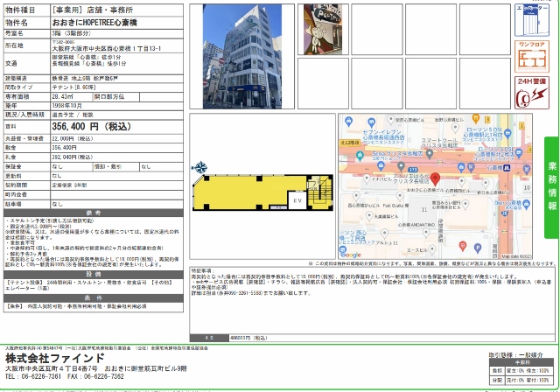Click the 24H警備 security icon
Viewport: 560px width, 392px height.
point(528,92)
